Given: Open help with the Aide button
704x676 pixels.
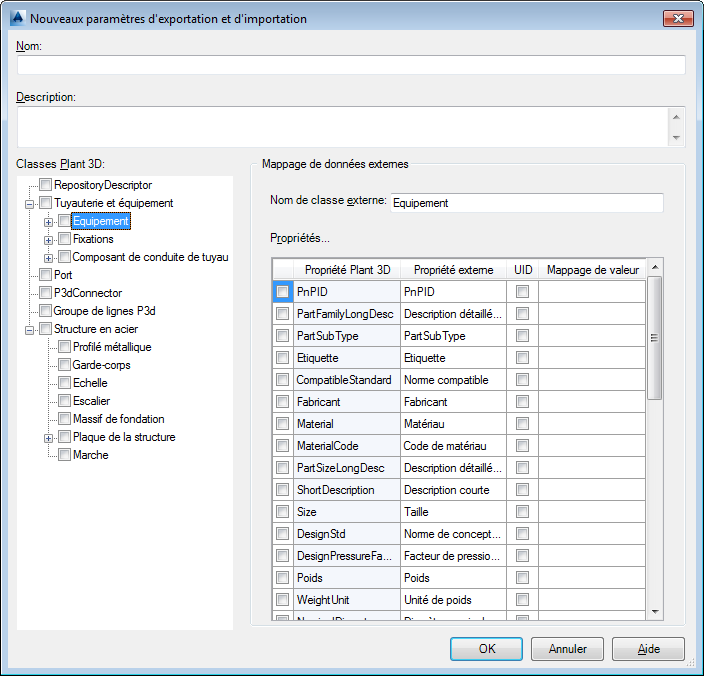Looking at the screenshot, I should coord(648,649).
